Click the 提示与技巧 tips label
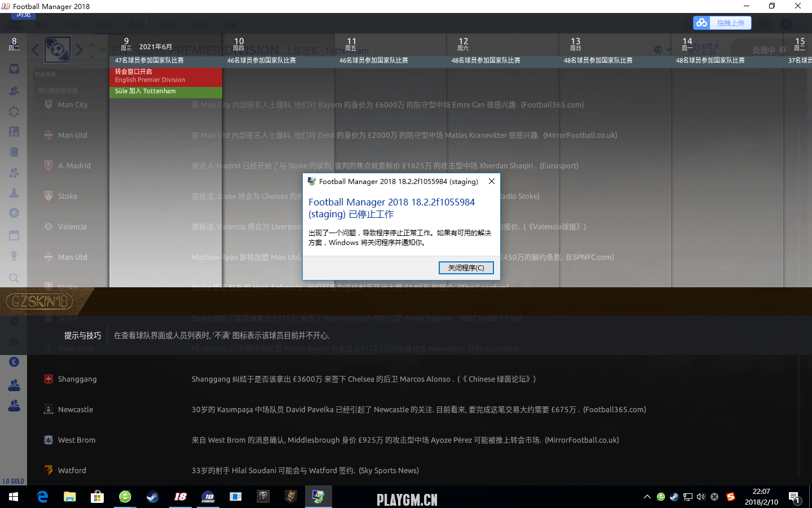Viewport: 812px width, 508px height. point(82,335)
